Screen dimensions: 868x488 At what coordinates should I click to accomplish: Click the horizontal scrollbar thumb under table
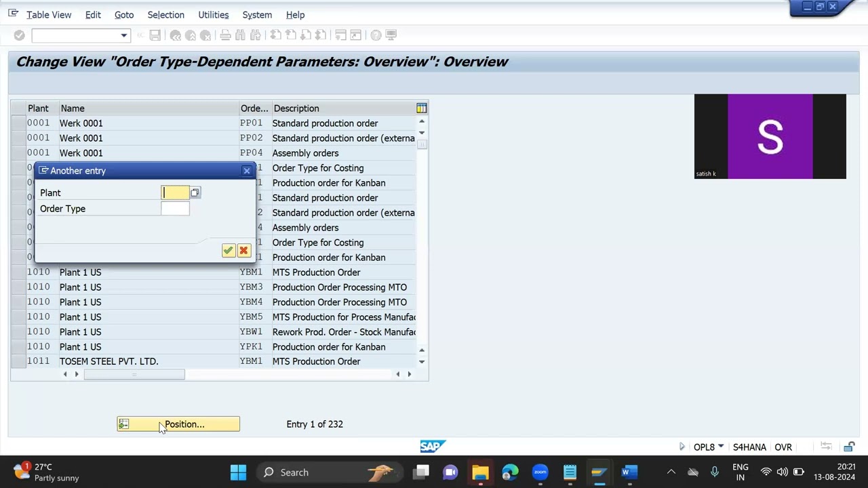pyautogui.click(x=134, y=374)
